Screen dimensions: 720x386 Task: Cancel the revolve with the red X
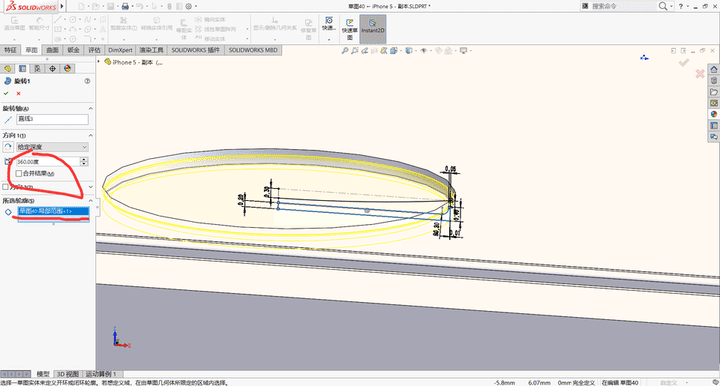coord(18,93)
